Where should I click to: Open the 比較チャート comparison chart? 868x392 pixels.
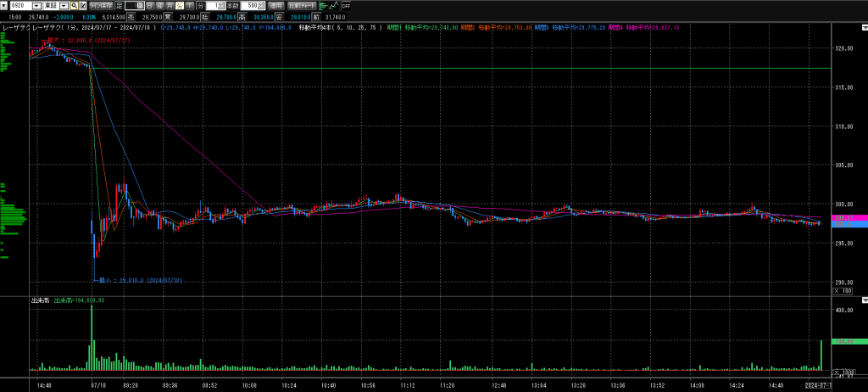pyautogui.click(x=303, y=5)
